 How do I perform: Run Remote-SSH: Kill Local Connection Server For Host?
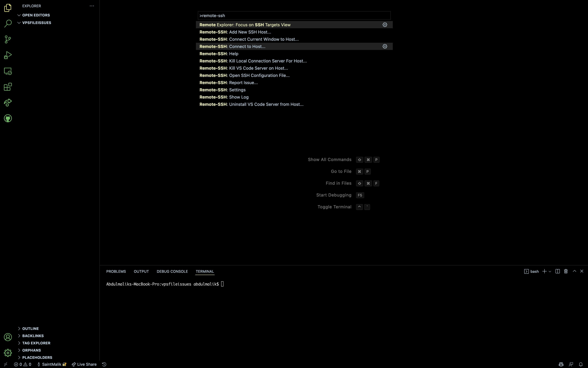pos(294,61)
